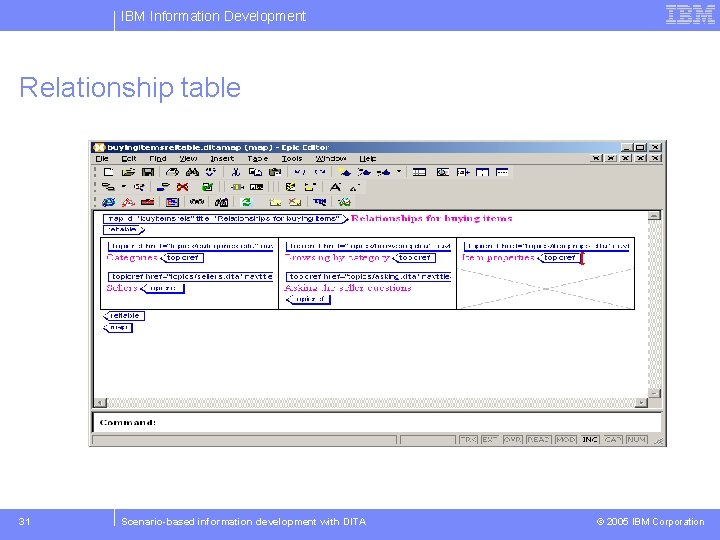This screenshot has width=720, height=540.
Task: Click the closing map tag
Action: coord(118,327)
